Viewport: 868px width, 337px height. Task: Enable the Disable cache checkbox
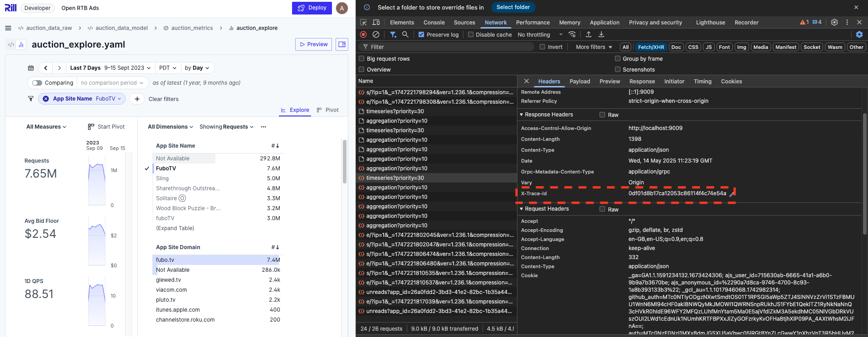[x=471, y=34]
